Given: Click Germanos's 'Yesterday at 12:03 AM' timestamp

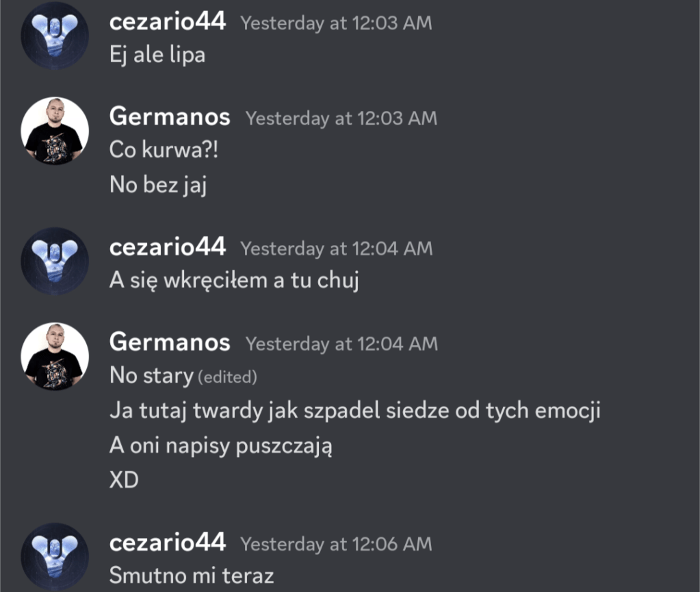Looking at the screenshot, I should 341,119.
